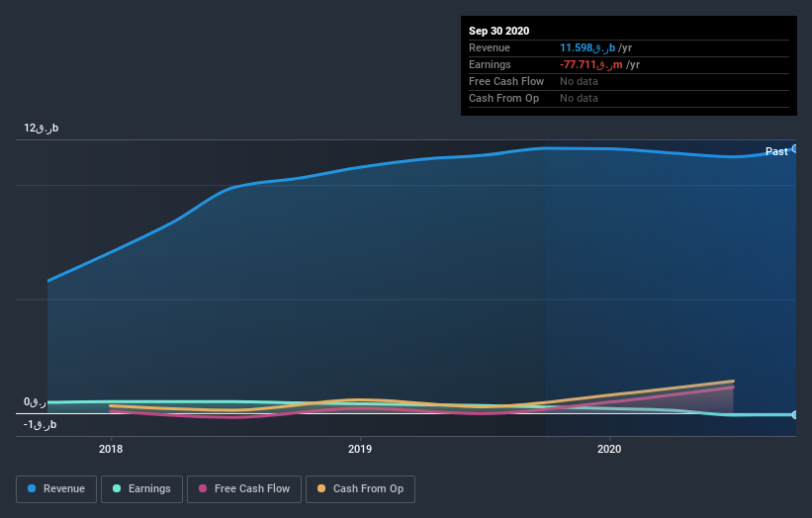
Task: Click the 12 b y-axis label
Action: click(41, 128)
